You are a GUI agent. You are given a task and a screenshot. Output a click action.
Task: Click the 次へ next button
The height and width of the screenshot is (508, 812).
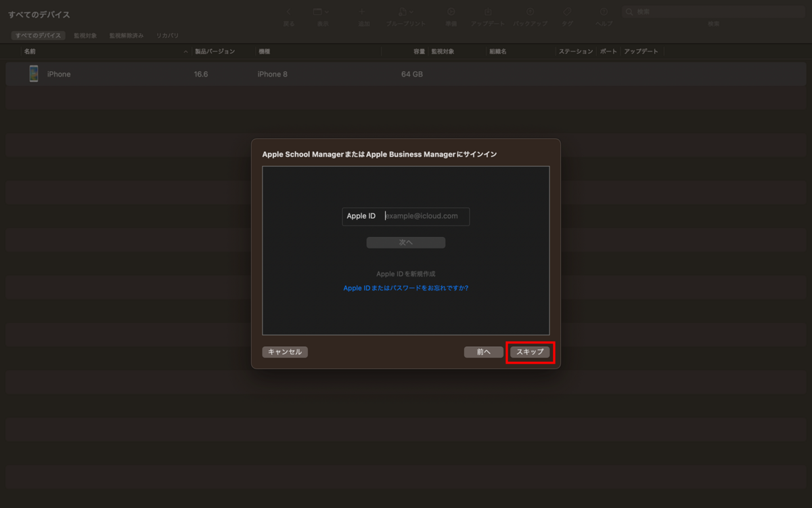pos(406,242)
